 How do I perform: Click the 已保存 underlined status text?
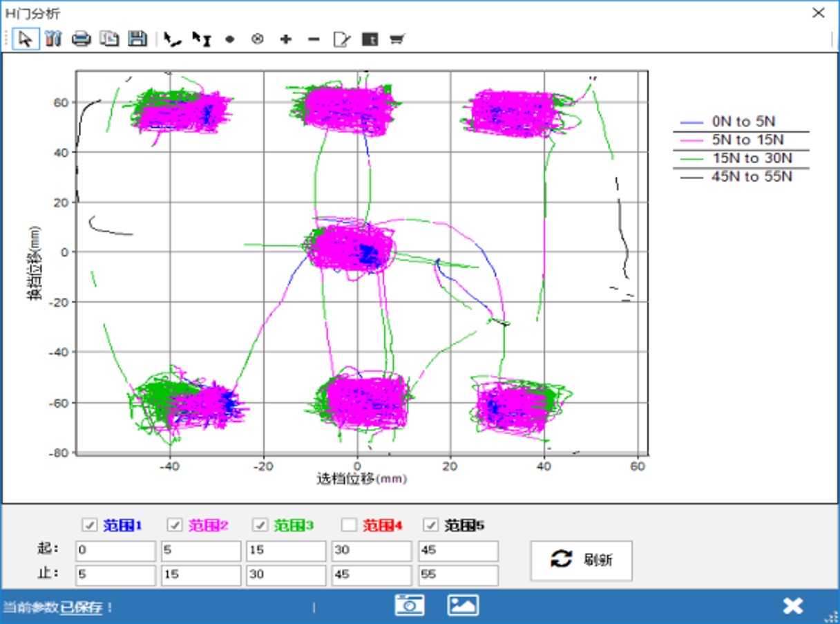82,607
